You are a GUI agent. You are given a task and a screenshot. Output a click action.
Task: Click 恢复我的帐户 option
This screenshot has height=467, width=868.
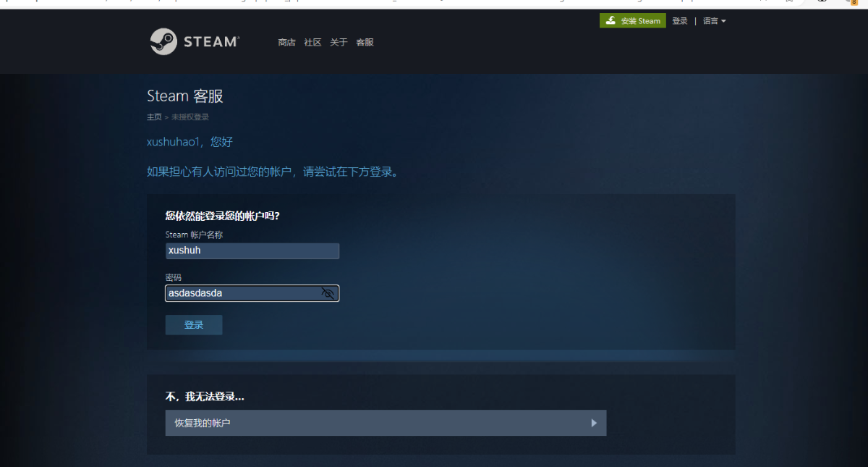coord(386,423)
